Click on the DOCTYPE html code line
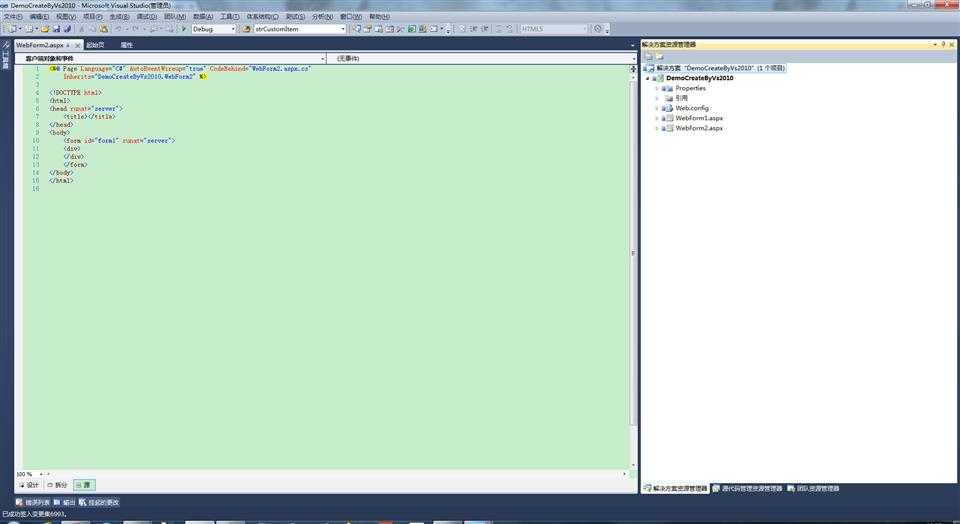The height and width of the screenshot is (524, 960). click(x=76, y=92)
